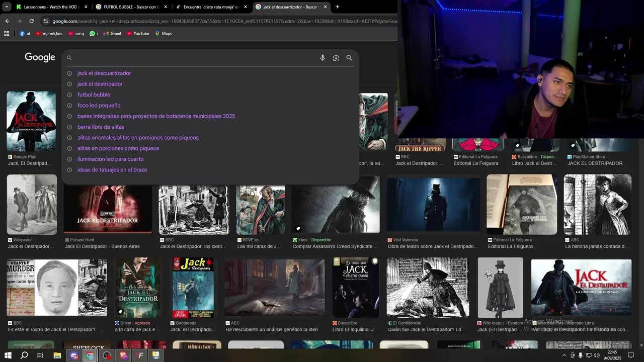
Task: Open Task View on the taskbar
Action: [40, 355]
